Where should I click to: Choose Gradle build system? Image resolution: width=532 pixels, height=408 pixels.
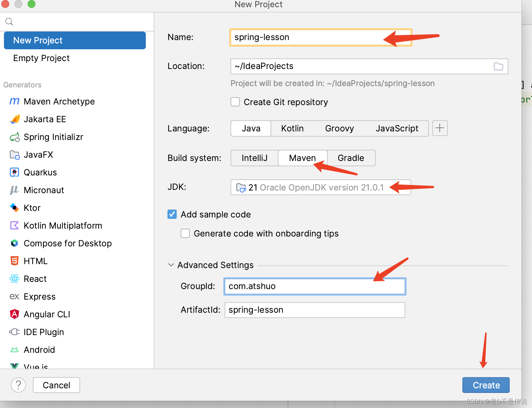click(x=351, y=158)
